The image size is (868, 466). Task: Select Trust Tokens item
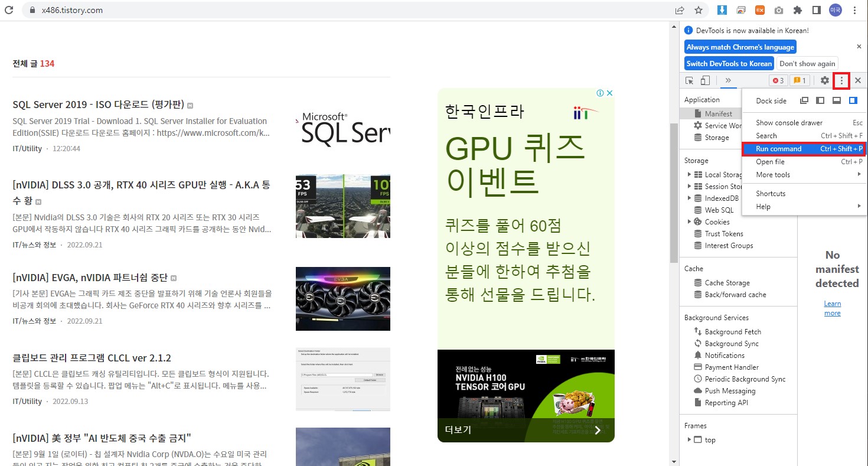tap(724, 234)
